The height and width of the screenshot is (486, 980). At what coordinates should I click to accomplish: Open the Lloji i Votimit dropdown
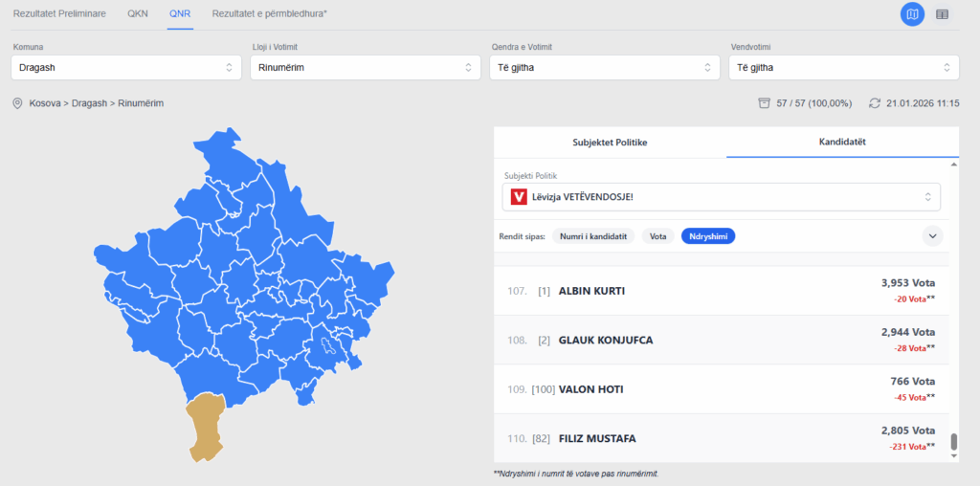click(x=365, y=68)
